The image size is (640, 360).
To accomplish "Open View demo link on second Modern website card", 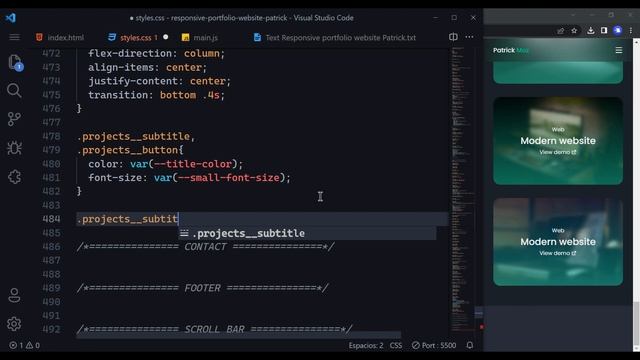I will 558,253.
